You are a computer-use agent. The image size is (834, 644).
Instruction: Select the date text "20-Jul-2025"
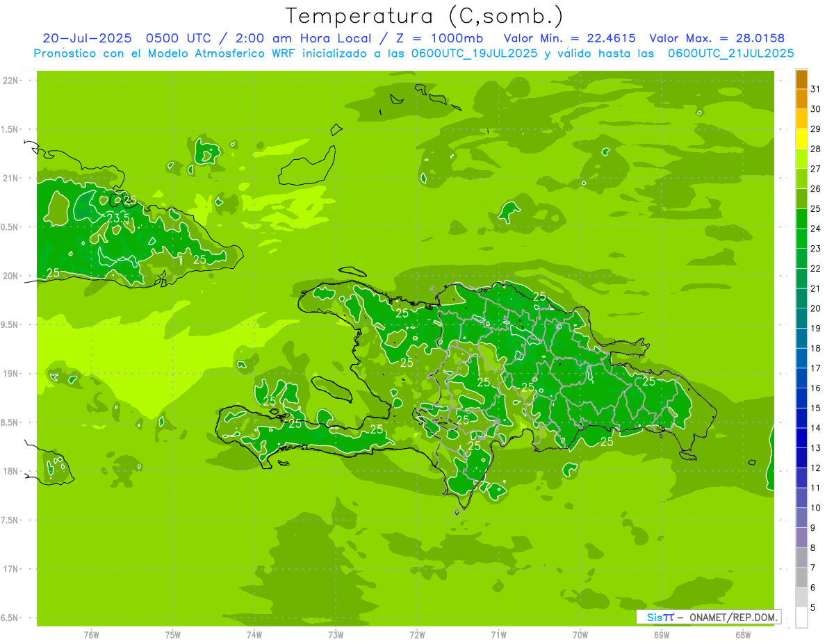pos(86,38)
